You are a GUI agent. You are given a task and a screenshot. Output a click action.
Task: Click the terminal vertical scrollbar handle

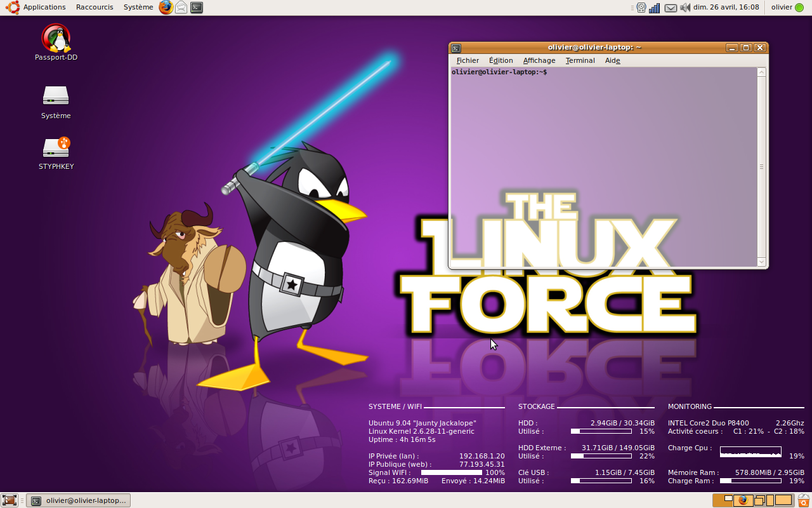762,167
